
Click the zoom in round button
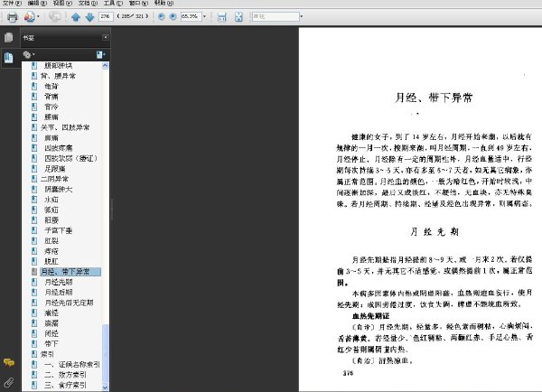tap(173, 16)
